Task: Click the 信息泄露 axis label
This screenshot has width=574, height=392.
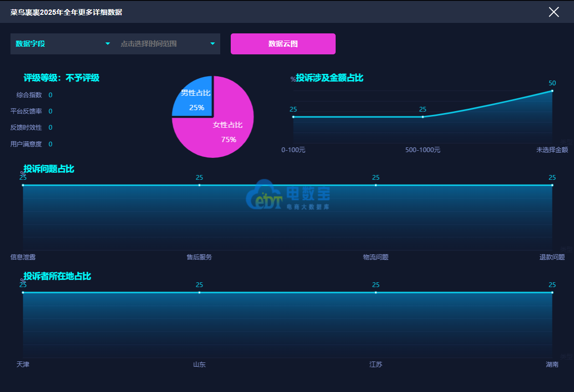Action: pyautogui.click(x=23, y=257)
